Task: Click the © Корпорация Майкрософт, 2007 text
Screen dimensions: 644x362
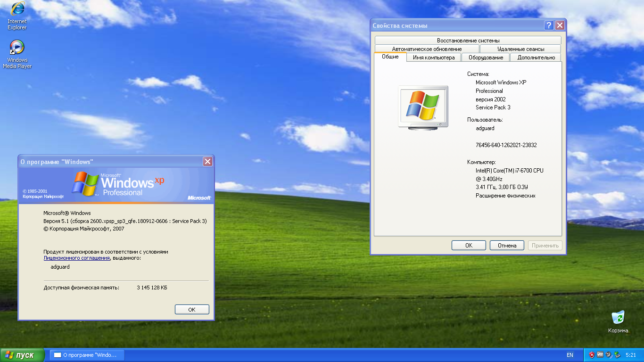Action: (83, 229)
